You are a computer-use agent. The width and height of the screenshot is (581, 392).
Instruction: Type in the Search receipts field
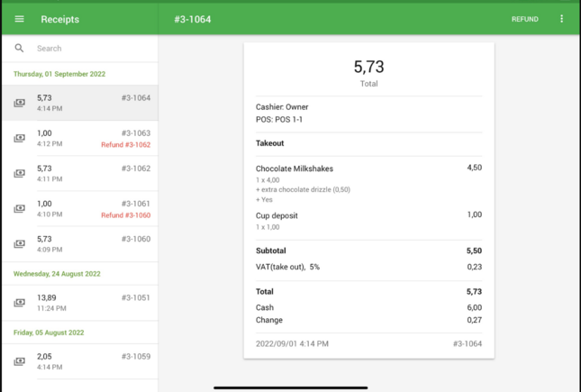coord(90,49)
